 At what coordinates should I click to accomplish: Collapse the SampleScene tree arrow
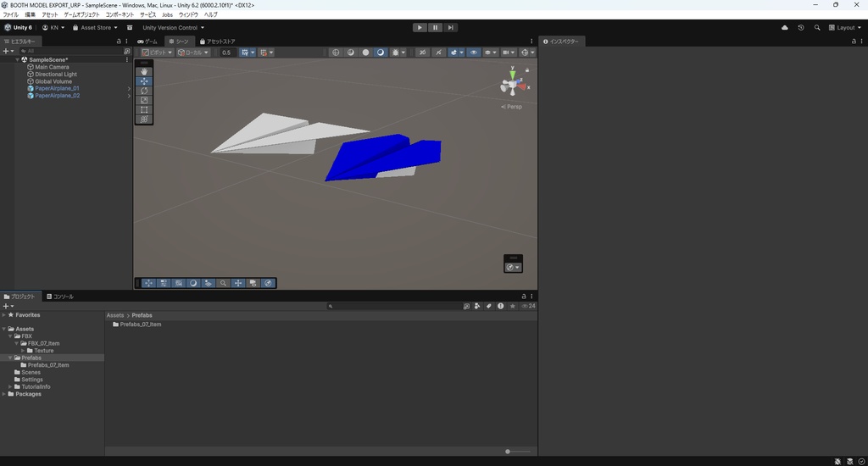point(17,60)
